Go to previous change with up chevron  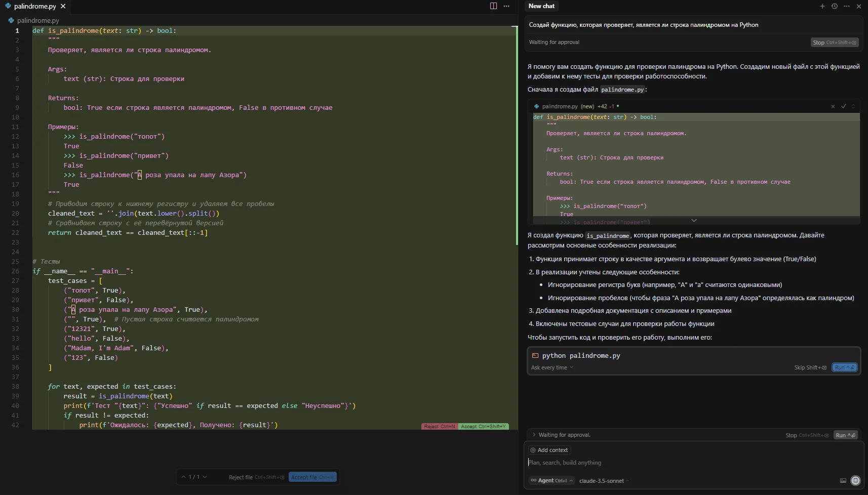click(183, 477)
